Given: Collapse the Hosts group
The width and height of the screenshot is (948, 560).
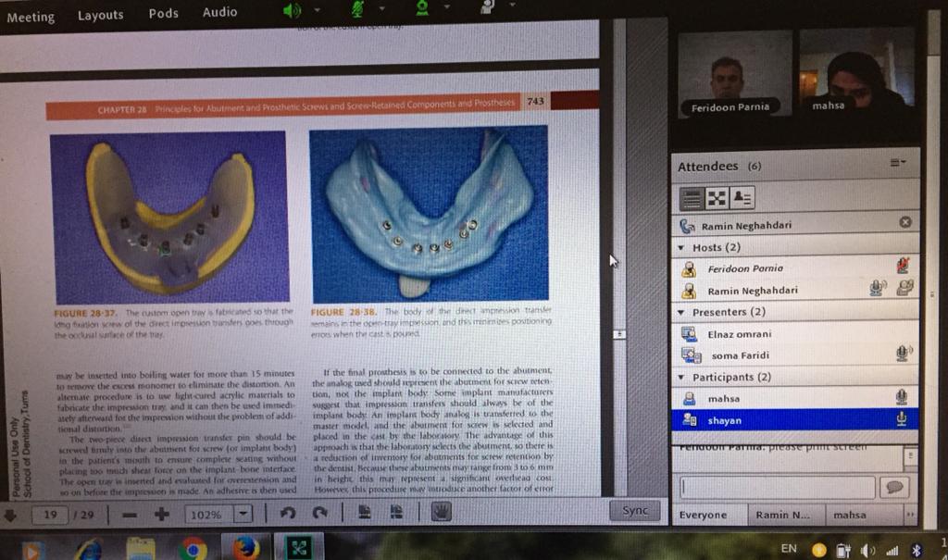Looking at the screenshot, I should point(682,248).
